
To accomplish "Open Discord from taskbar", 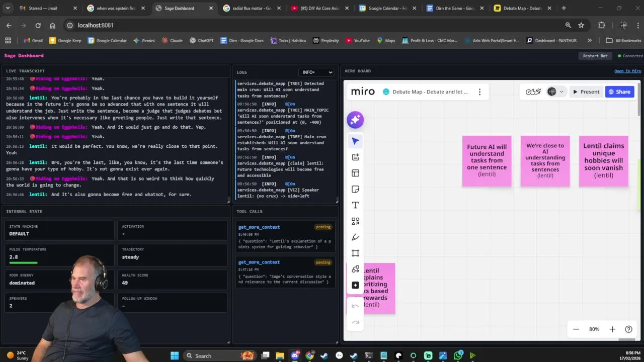I will (295, 355).
